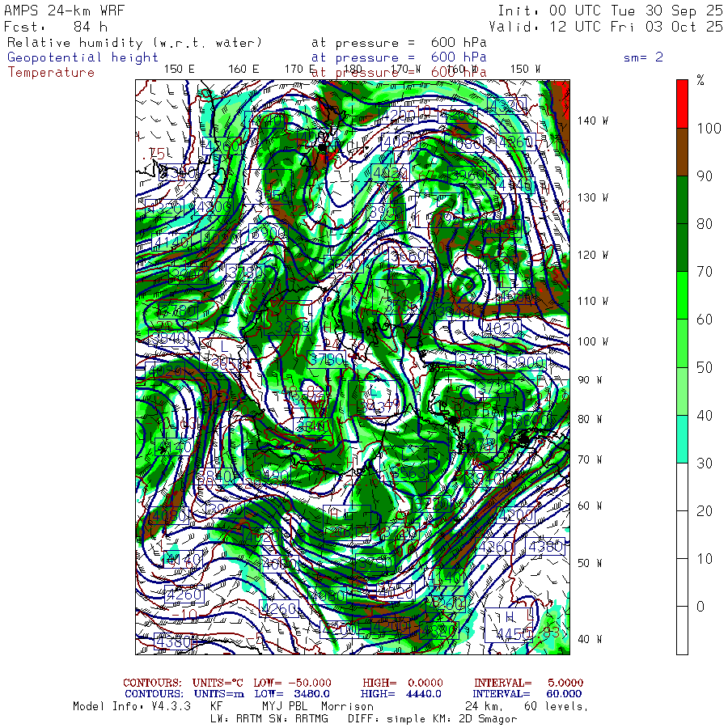728x728 pixels.
Task: Click the 'Morrison' microphysics text
Action: coord(347,706)
